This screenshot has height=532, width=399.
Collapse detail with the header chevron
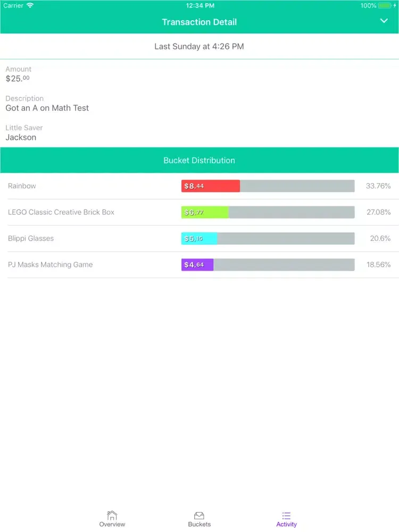[x=384, y=21]
